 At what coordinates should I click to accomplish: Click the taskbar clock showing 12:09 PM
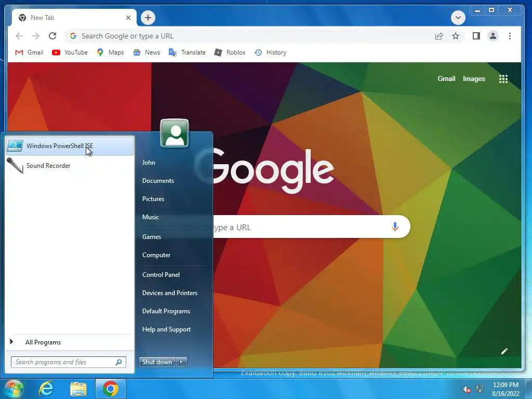506,389
